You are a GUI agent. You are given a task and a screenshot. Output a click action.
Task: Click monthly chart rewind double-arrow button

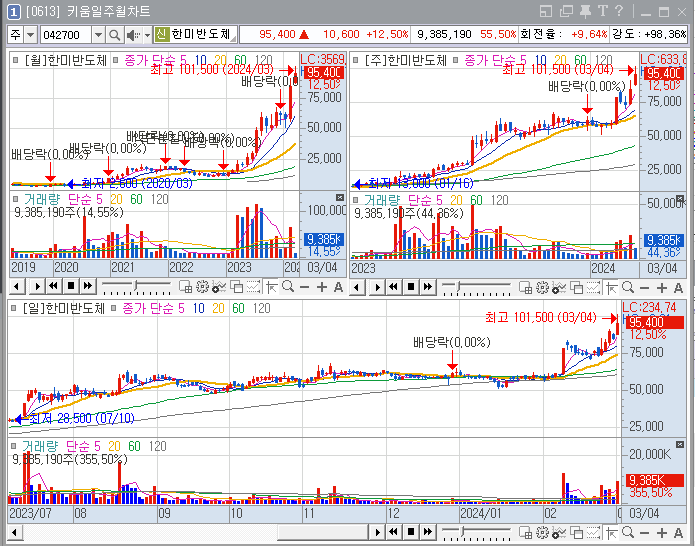tap(54, 286)
